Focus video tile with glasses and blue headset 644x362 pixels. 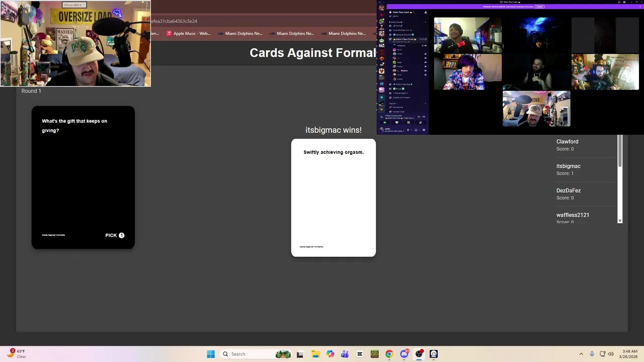pyautogui.click(x=605, y=72)
